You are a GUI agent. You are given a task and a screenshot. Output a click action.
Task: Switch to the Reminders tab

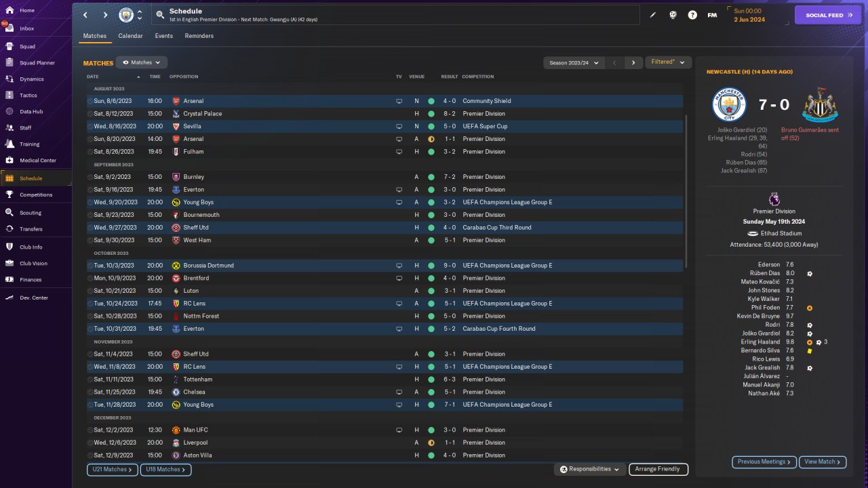(199, 36)
